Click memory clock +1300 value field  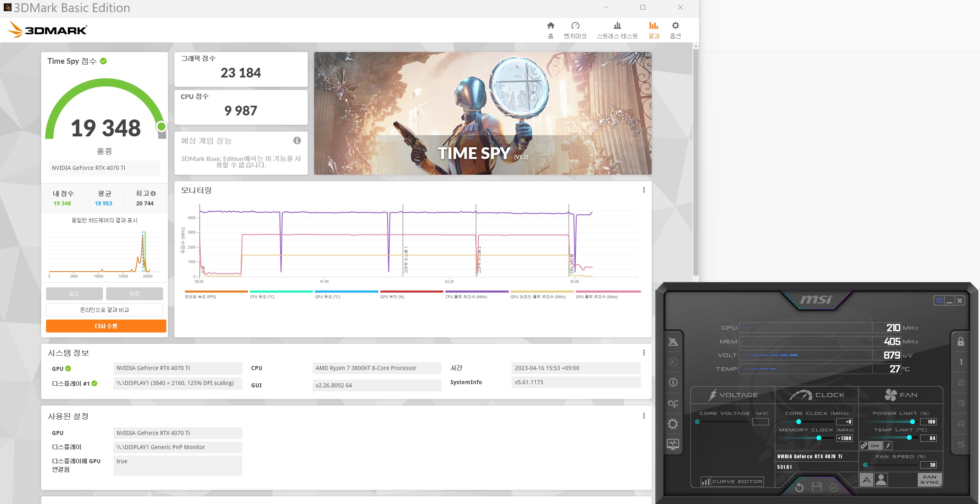pos(844,438)
